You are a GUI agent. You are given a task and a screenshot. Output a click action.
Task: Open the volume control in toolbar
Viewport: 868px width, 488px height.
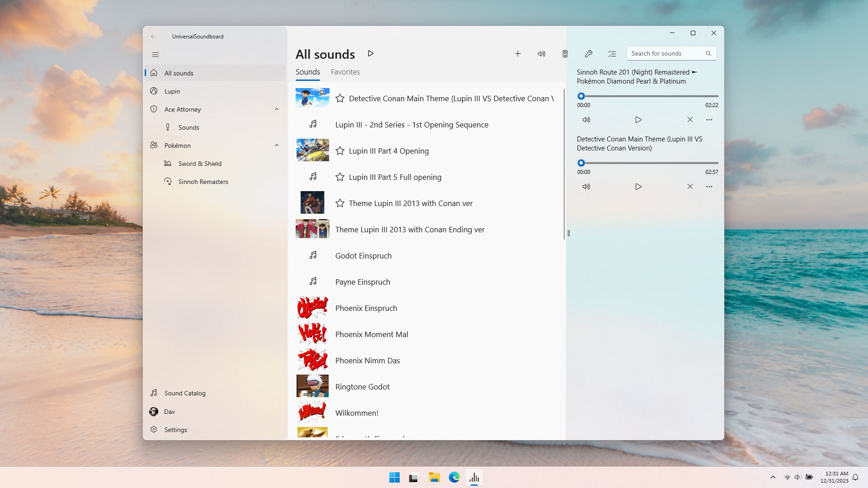click(x=541, y=54)
